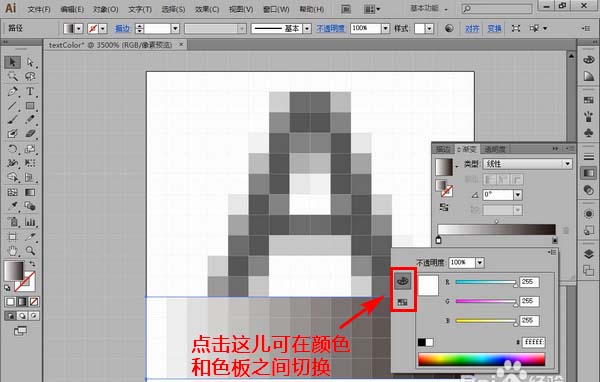Click the RGB spectrum color bar
This screenshot has height=382, width=600.
coord(481,360)
